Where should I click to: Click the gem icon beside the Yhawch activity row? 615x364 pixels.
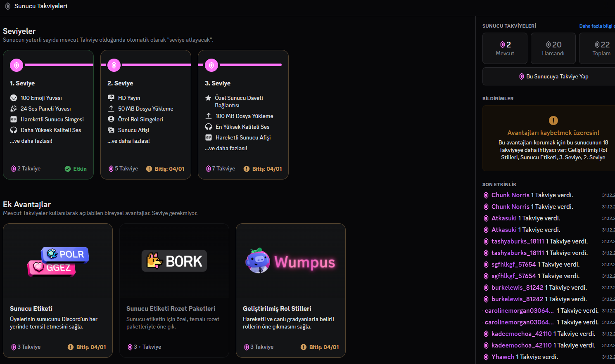486,357
